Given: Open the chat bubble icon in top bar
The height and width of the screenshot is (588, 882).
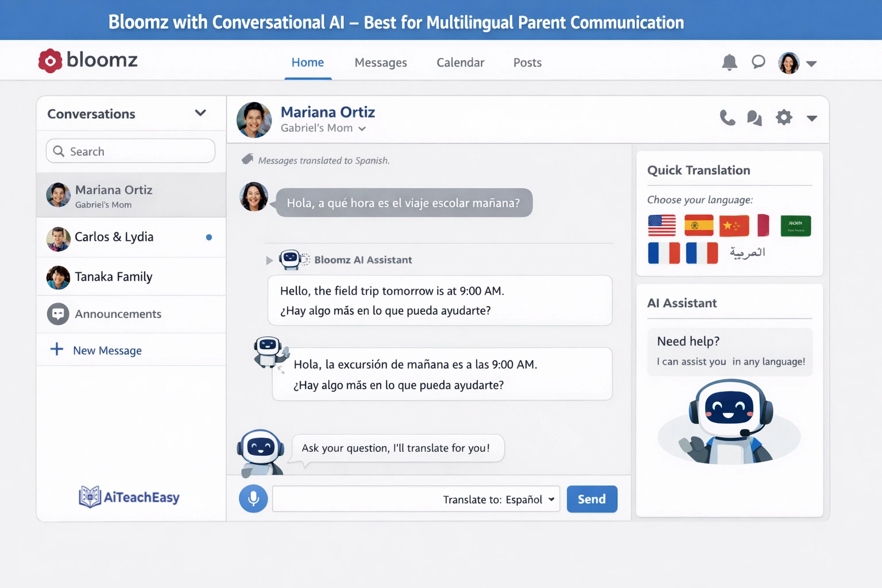Looking at the screenshot, I should [758, 63].
